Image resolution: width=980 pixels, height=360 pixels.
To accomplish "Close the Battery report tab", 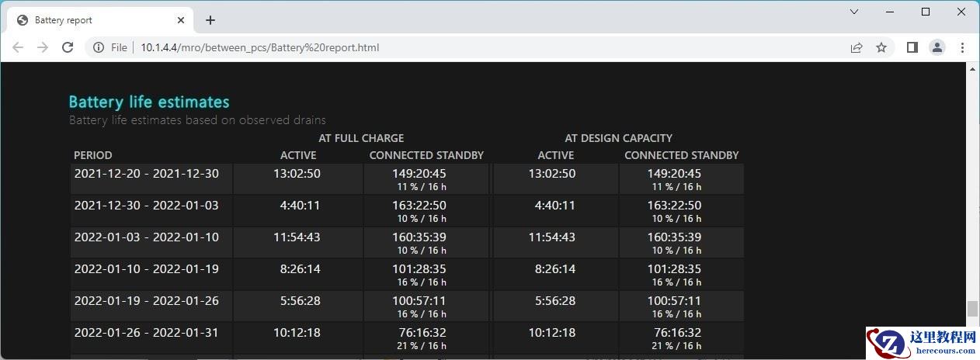I will coord(182,20).
